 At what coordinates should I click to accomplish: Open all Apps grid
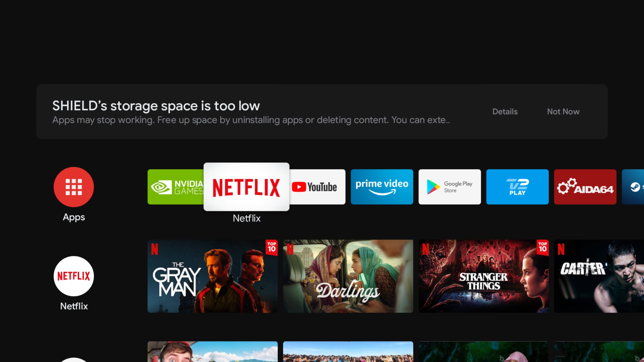coord(74,186)
